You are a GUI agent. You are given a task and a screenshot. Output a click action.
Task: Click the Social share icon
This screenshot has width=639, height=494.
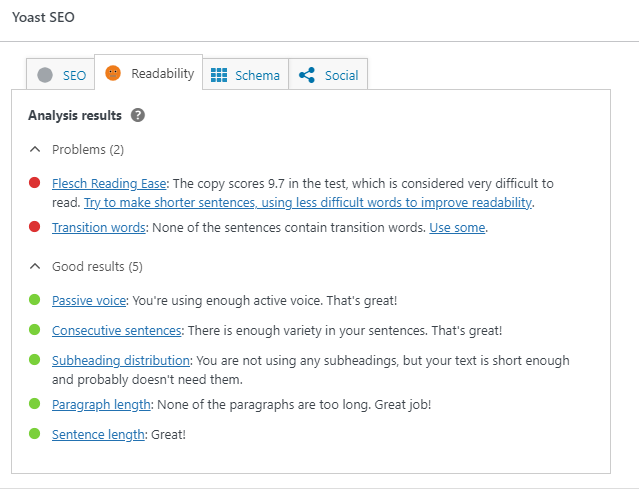pyautogui.click(x=307, y=75)
